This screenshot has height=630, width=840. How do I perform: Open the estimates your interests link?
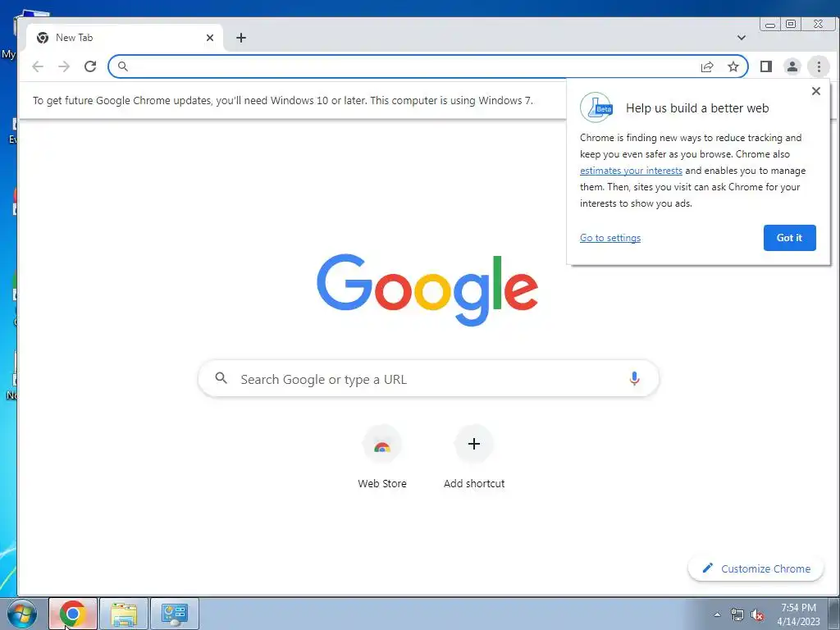(x=631, y=171)
